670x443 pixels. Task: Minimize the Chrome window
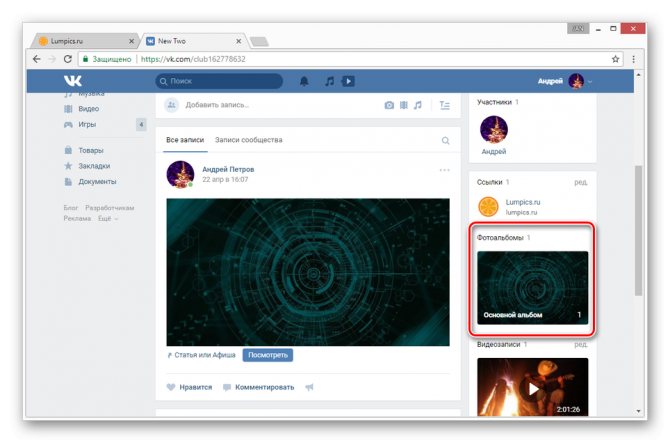pos(599,29)
